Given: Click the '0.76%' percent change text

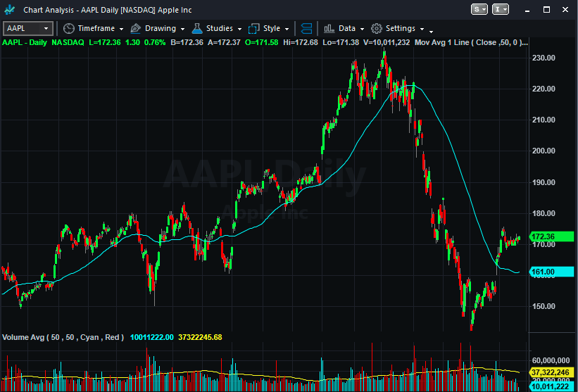Looking at the screenshot, I should pos(155,42).
